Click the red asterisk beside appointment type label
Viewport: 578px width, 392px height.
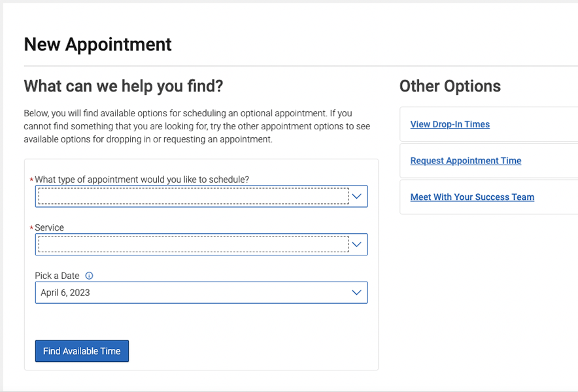(31, 180)
